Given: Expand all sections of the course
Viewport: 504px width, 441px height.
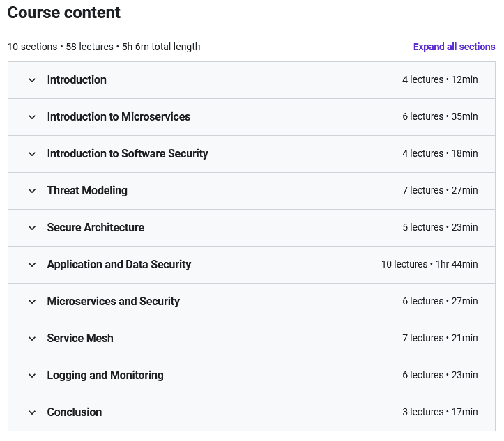Looking at the screenshot, I should (454, 47).
